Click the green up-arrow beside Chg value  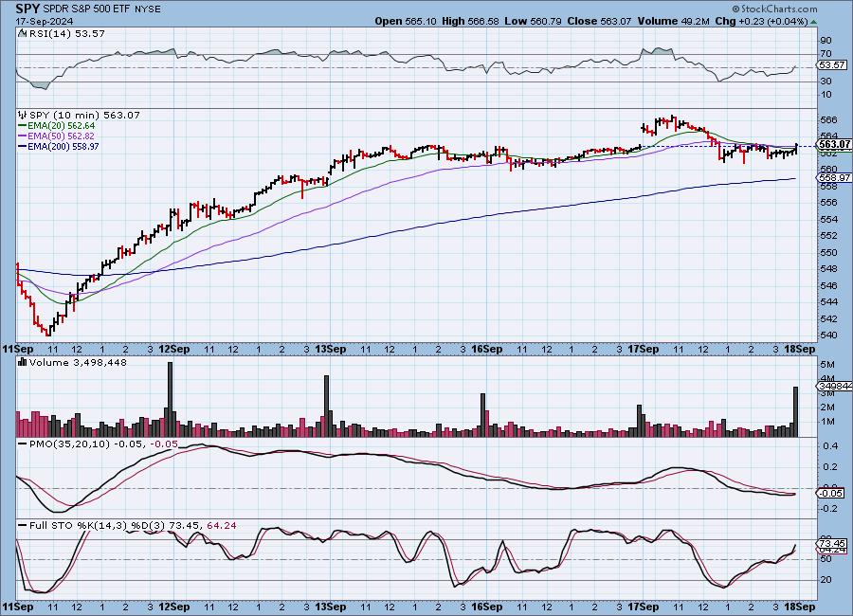(813, 22)
